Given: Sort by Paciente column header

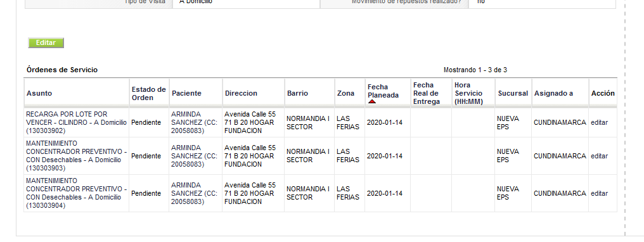Looking at the screenshot, I should [x=186, y=93].
